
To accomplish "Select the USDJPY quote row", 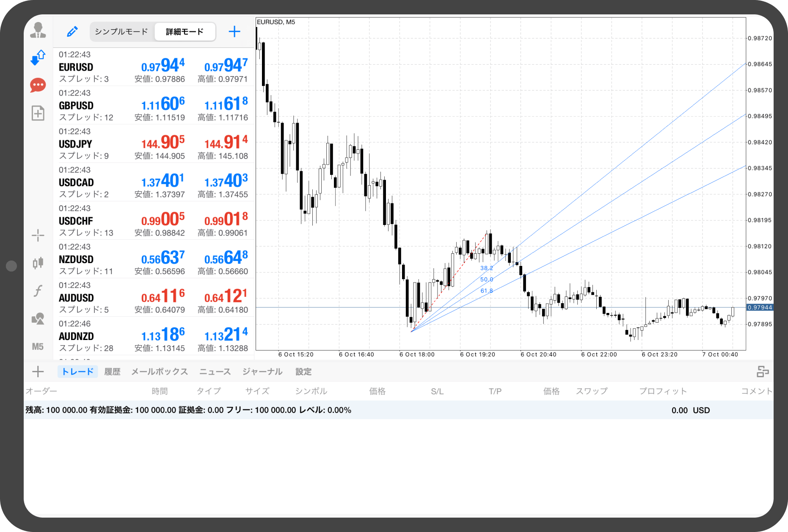I will click(x=153, y=144).
